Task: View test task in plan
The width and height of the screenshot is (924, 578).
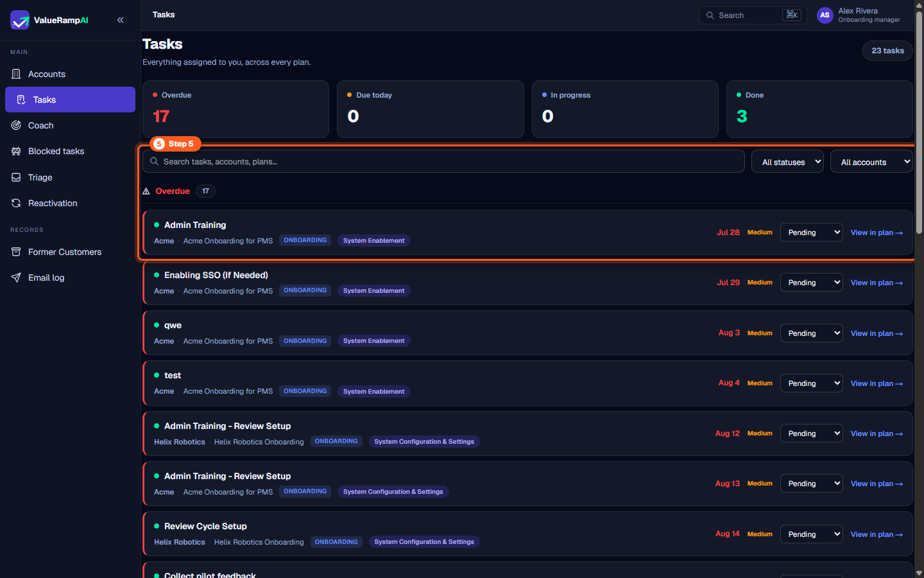Action: (x=877, y=383)
